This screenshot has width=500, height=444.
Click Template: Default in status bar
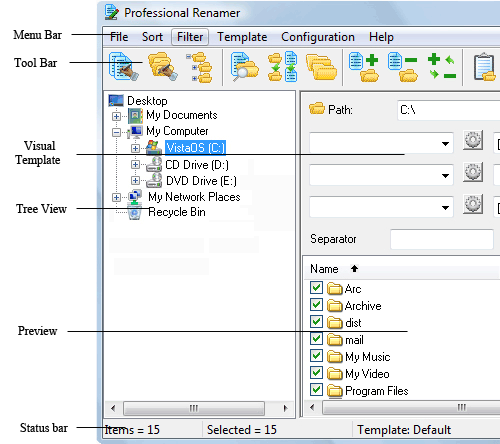click(404, 430)
